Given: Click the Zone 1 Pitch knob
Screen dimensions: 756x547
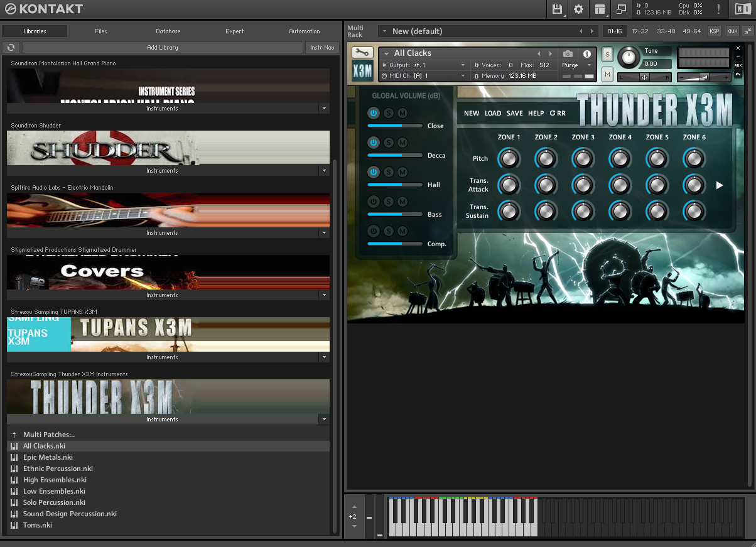Looking at the screenshot, I should (x=509, y=158).
